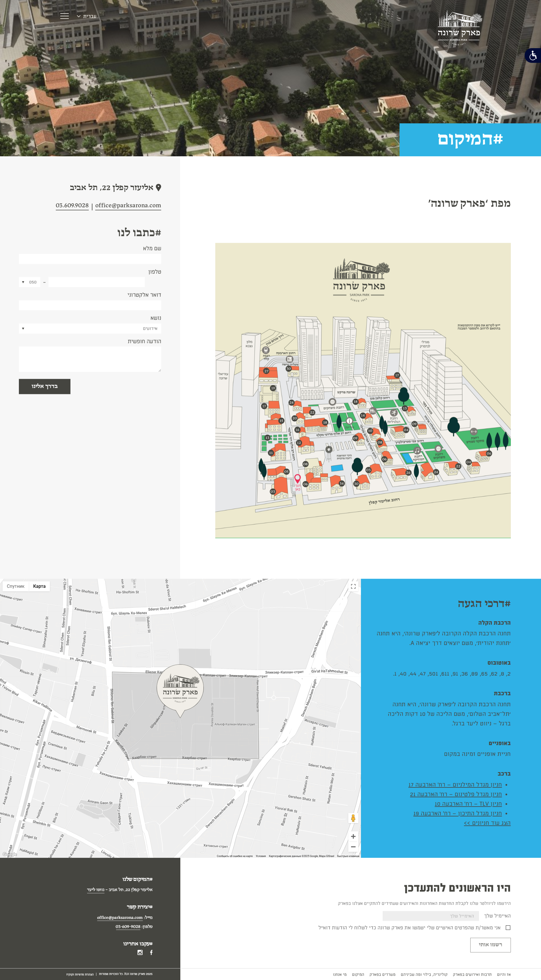Open the office@parksarona.com email link
Viewport: 541px width, 980px height.
[128, 206]
